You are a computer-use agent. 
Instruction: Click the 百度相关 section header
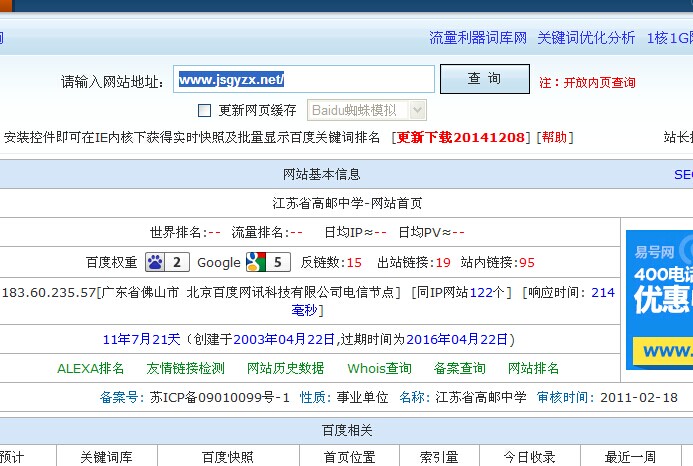click(347, 430)
